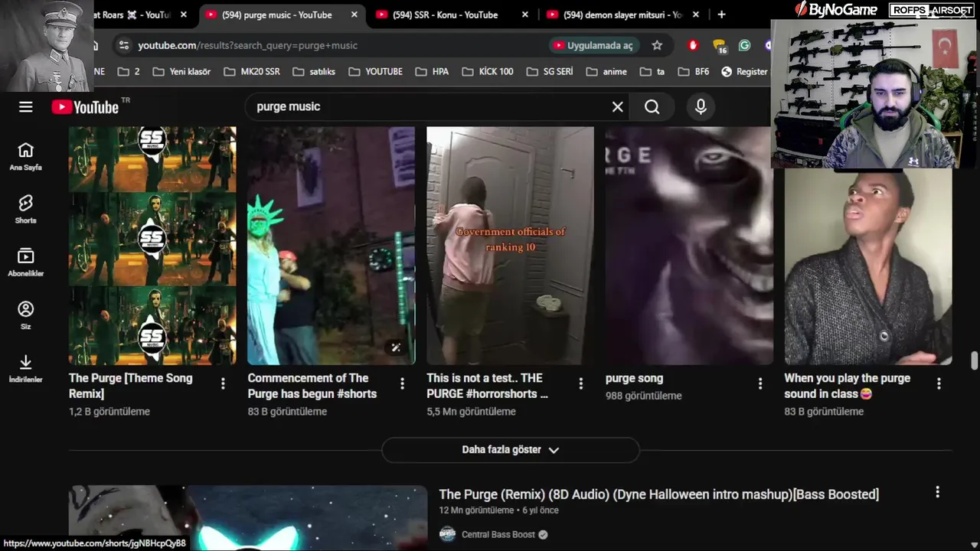Click Central Bass Boost channel avatar
The height and width of the screenshot is (551, 980).
coord(447,534)
